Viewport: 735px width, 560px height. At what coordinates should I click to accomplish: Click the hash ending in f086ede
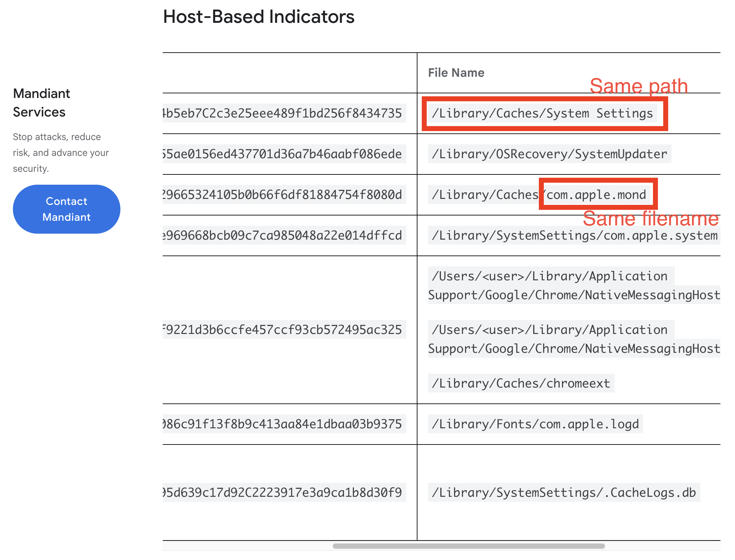click(x=283, y=154)
